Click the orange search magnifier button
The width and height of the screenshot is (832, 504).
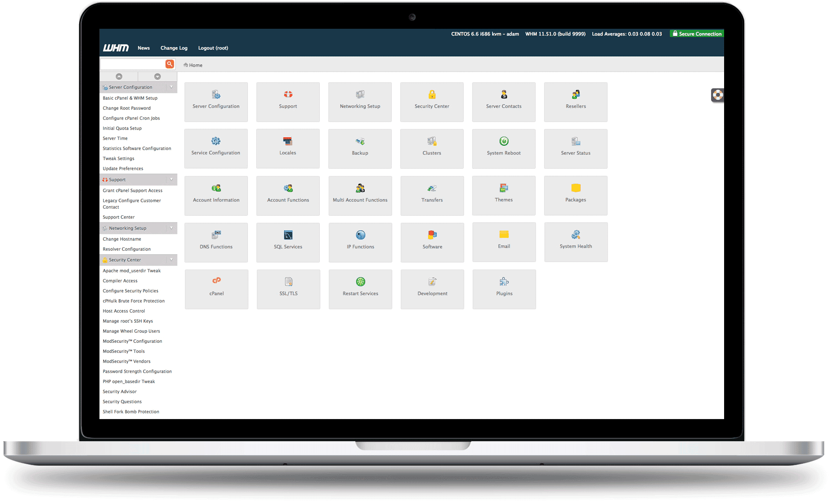point(170,64)
